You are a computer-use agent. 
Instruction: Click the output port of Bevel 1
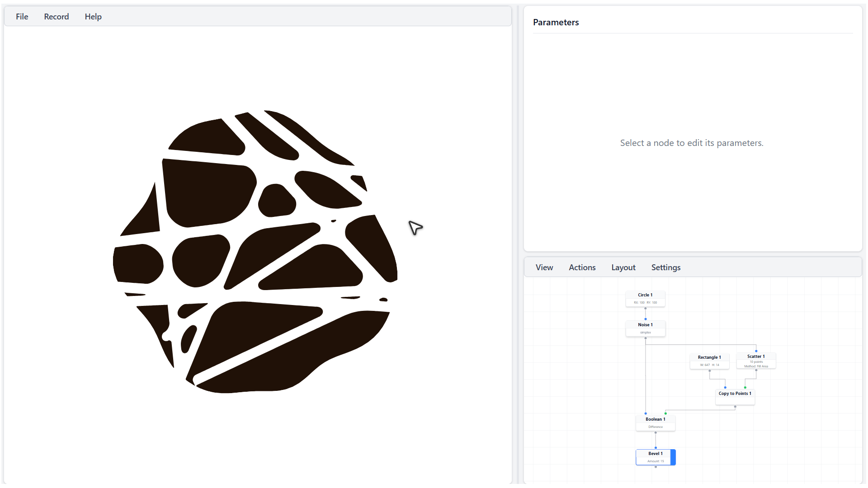tap(656, 467)
